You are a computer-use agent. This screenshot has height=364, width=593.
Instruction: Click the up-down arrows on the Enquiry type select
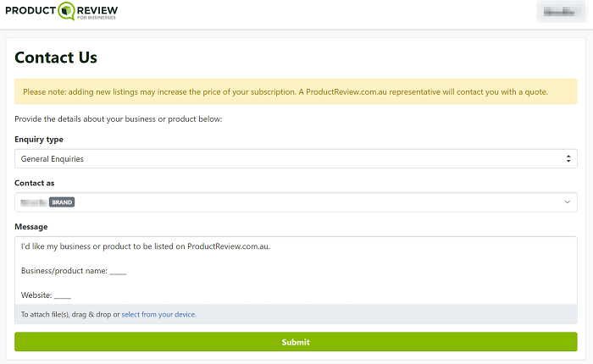click(568, 159)
